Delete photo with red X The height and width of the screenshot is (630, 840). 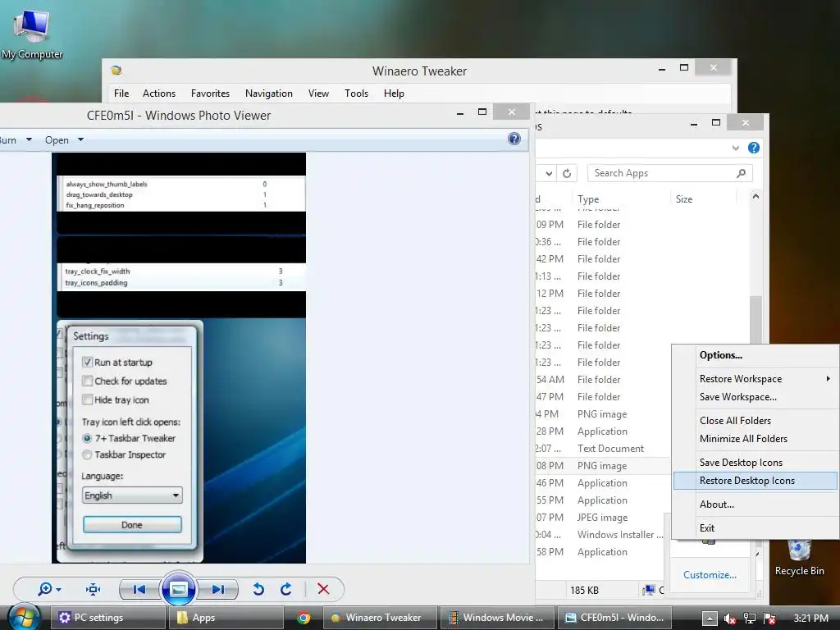(323, 589)
